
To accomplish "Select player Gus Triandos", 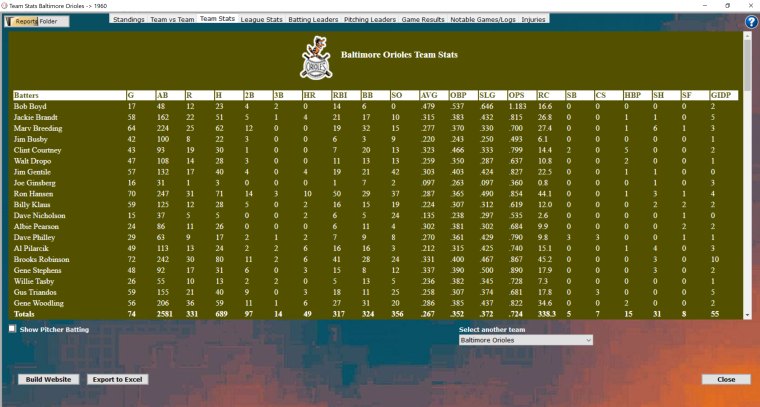I will tap(35, 292).
